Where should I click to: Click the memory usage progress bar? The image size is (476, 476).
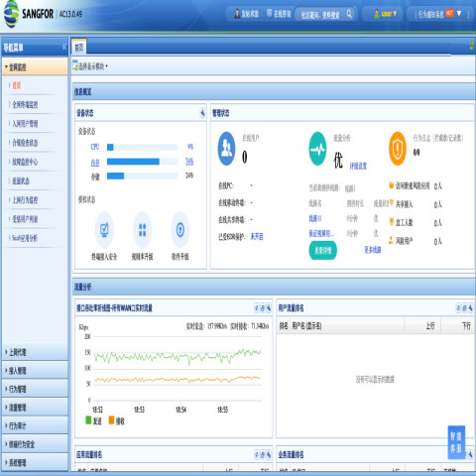[142, 162]
